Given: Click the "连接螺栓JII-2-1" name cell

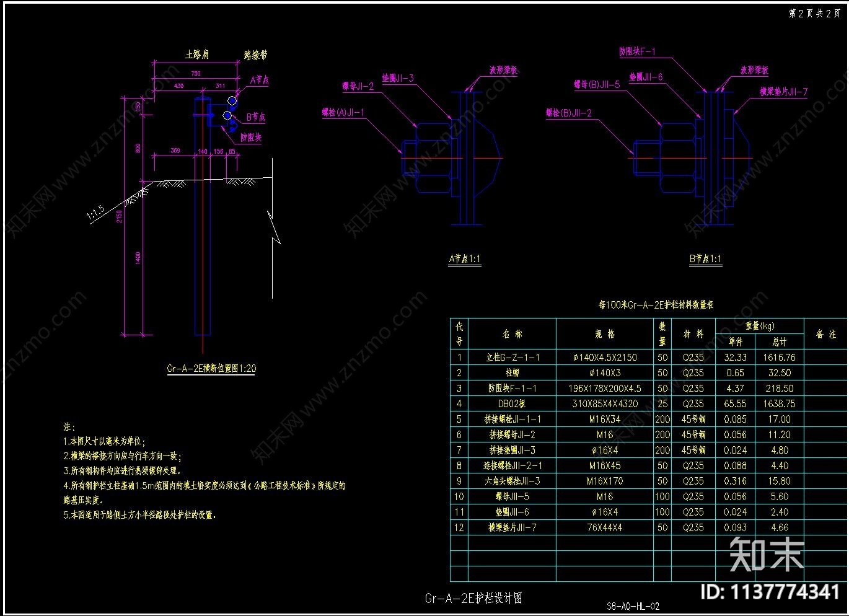Looking at the screenshot, I should coord(512,466).
